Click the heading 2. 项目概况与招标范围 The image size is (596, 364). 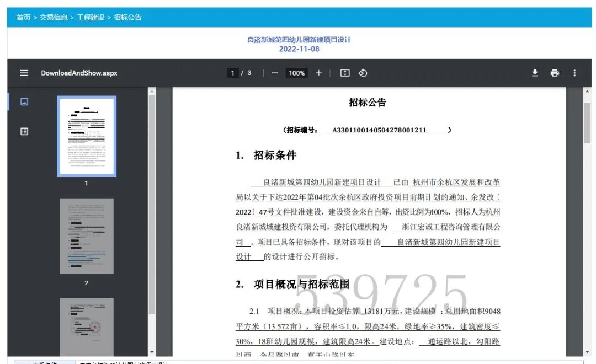[292, 284]
